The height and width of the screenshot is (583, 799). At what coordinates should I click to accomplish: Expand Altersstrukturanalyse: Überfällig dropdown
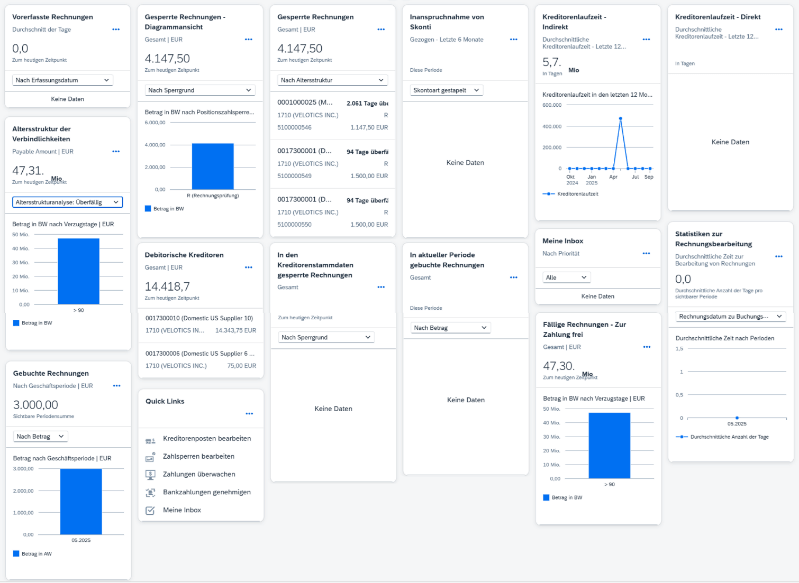point(67,202)
